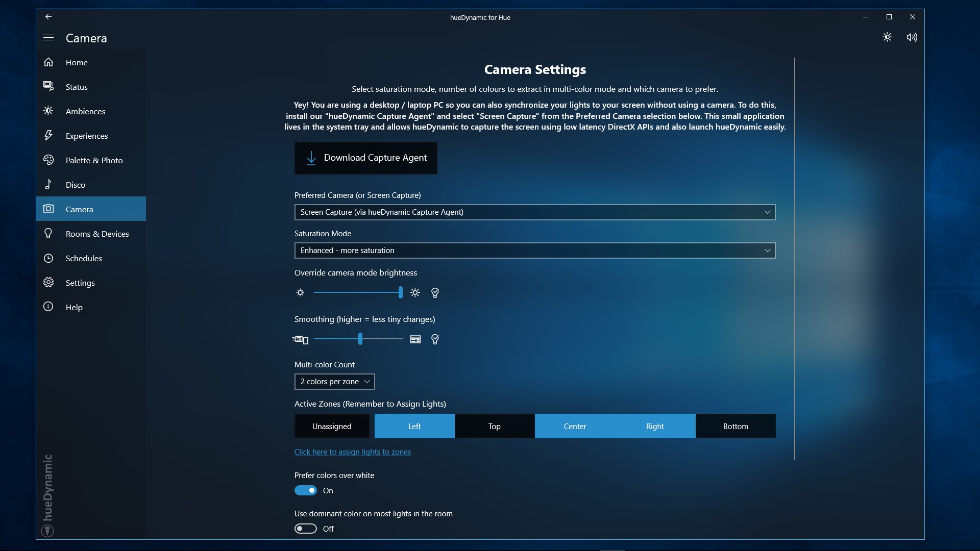Click the smoothing slider handle
The image size is (980, 551).
360,339
